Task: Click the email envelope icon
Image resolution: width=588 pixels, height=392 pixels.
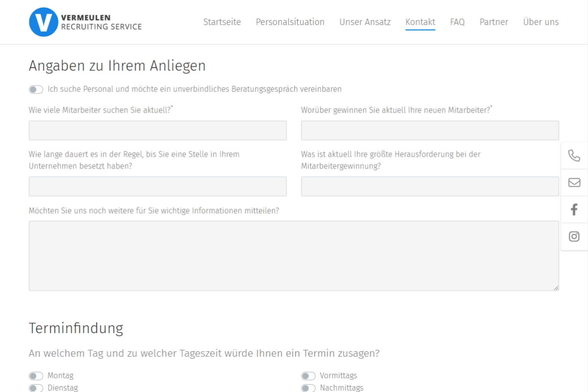Action: pos(574,183)
